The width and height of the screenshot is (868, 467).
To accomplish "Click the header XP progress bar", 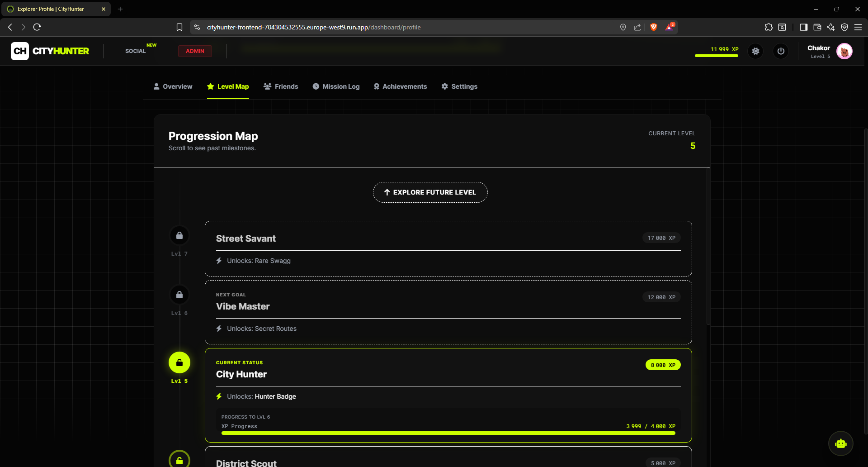I will [717, 56].
